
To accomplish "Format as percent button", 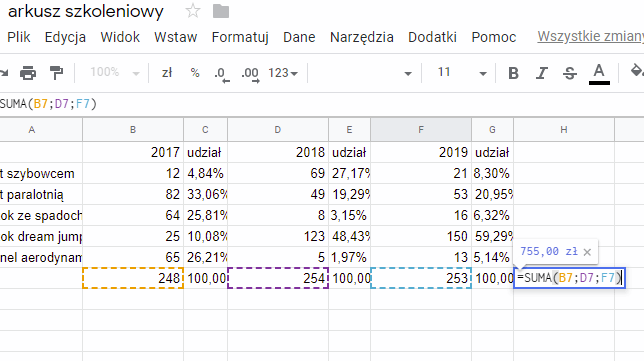I will [195, 73].
